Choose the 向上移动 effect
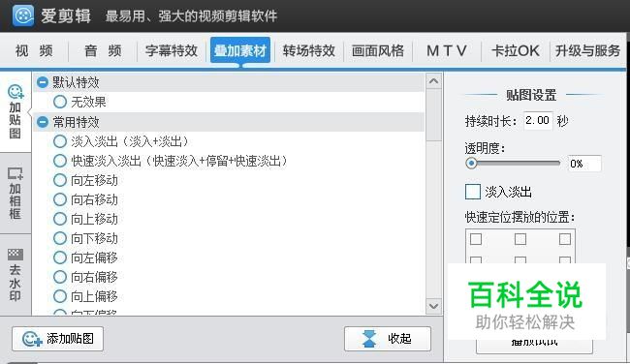630x364 pixels. (x=60, y=219)
